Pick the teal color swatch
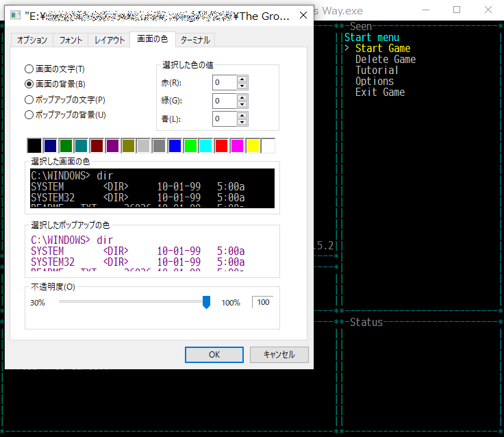504x437 pixels. [x=81, y=146]
